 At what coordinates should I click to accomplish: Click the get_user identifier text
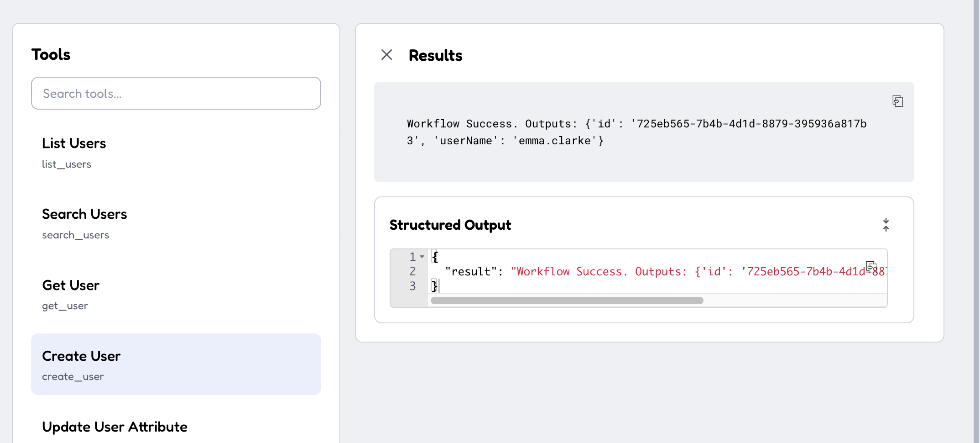tap(65, 306)
